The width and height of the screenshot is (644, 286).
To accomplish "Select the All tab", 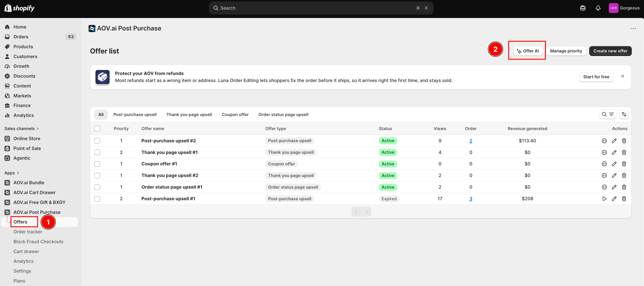I will 101,115.
